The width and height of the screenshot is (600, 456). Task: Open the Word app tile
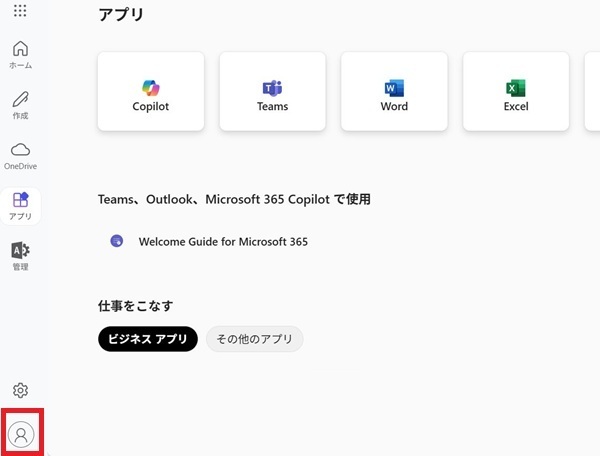[394, 91]
